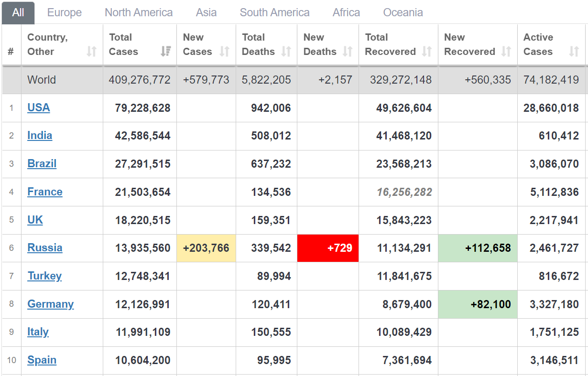
Task: Click the Active Cases header label
Action: coord(538,44)
